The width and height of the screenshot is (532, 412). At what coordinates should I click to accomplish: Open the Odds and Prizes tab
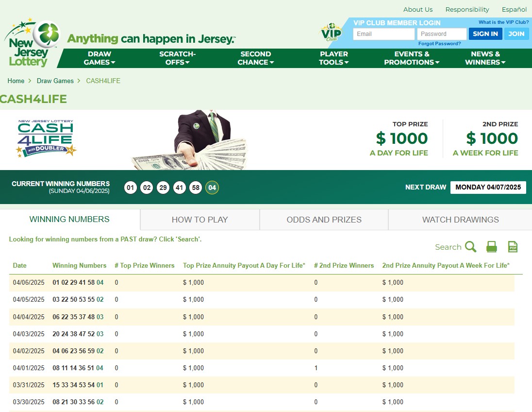323,220
